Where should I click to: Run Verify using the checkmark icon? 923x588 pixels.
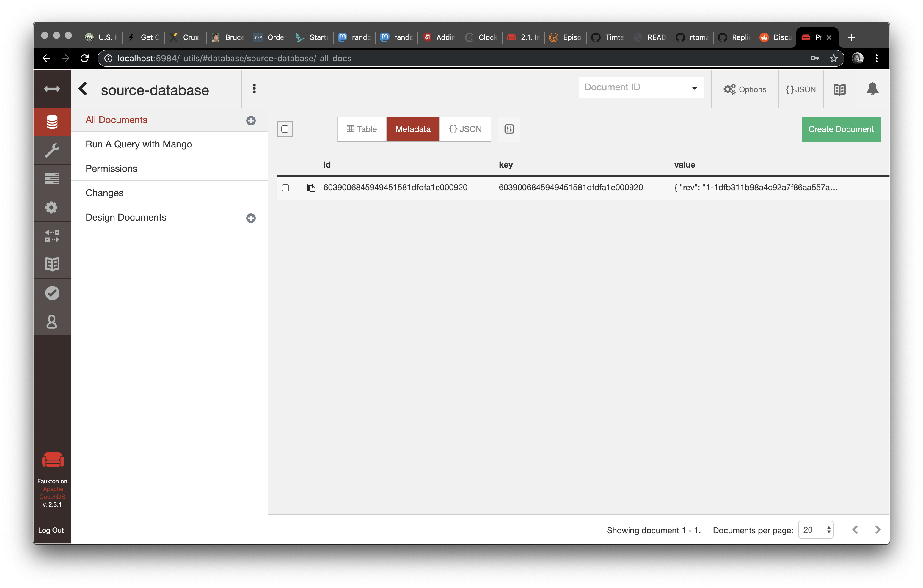tap(52, 293)
